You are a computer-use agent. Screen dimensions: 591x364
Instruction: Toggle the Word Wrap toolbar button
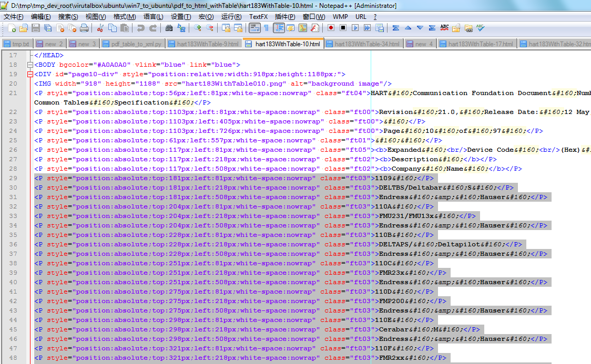(254, 28)
